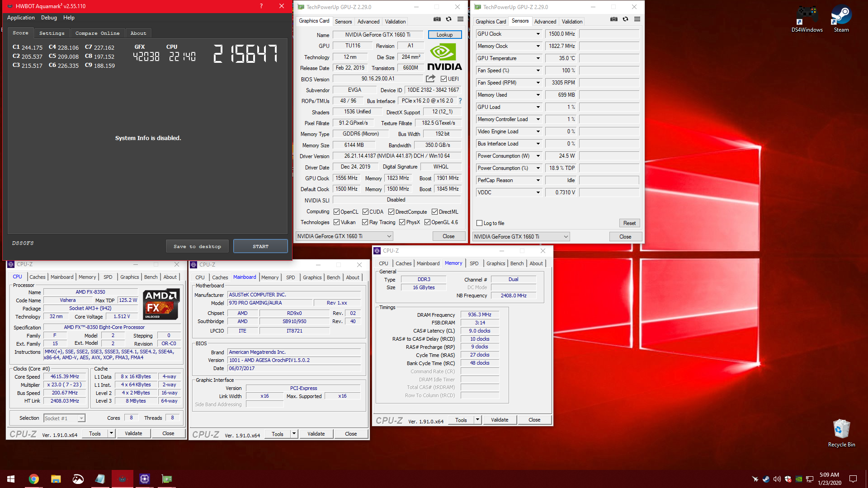Switch to the Settings tab in Aquamark
Screen dimensions: 868x488
click(52, 33)
